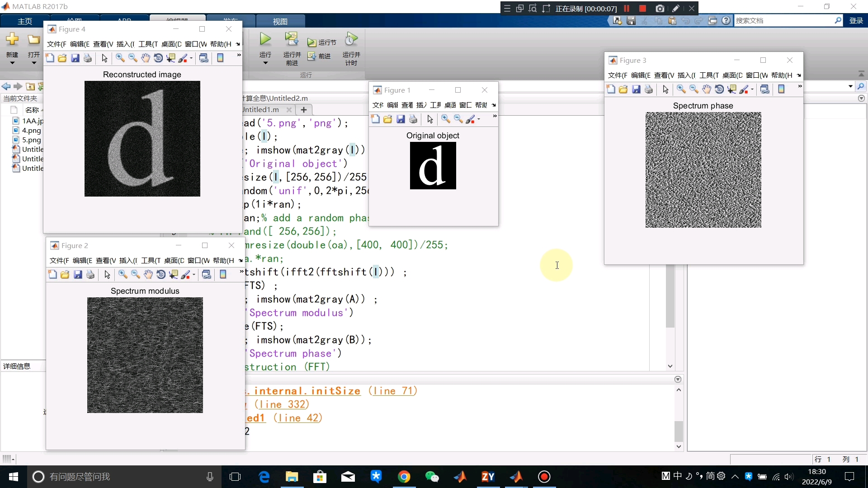Click Print icon in Figure 4 toolbar
The width and height of the screenshot is (868, 488).
pos(88,58)
